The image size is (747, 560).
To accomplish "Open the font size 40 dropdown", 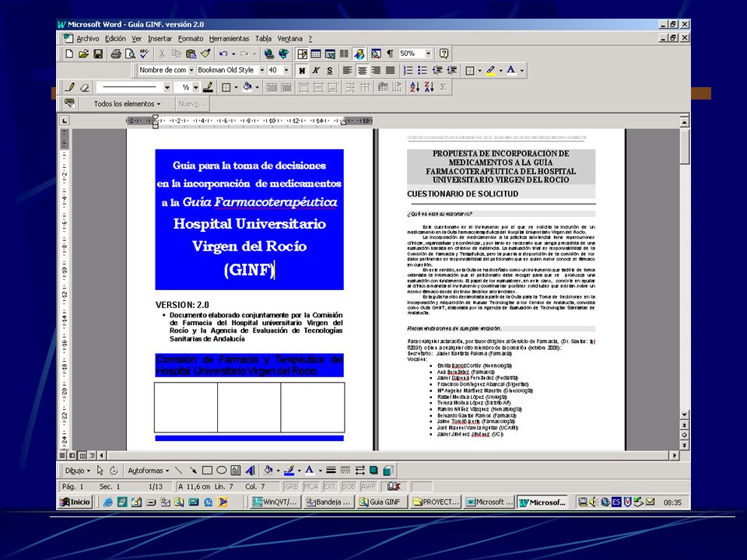I will coord(286,70).
